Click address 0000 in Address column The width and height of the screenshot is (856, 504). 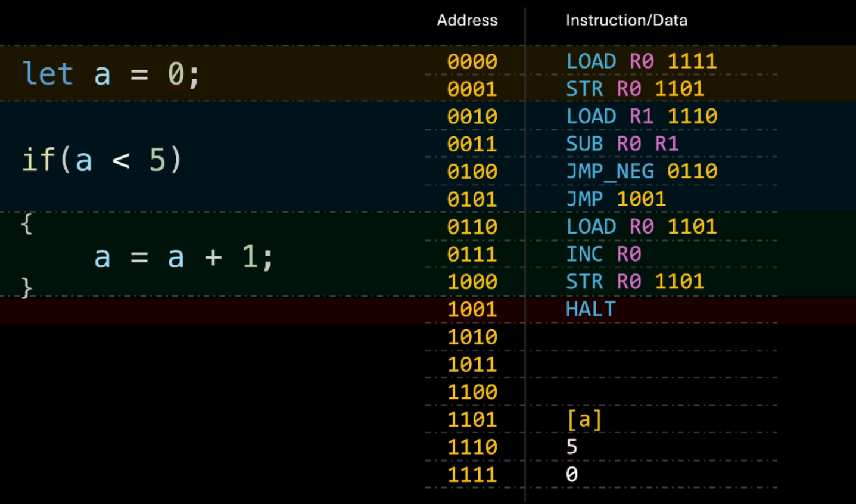point(472,61)
